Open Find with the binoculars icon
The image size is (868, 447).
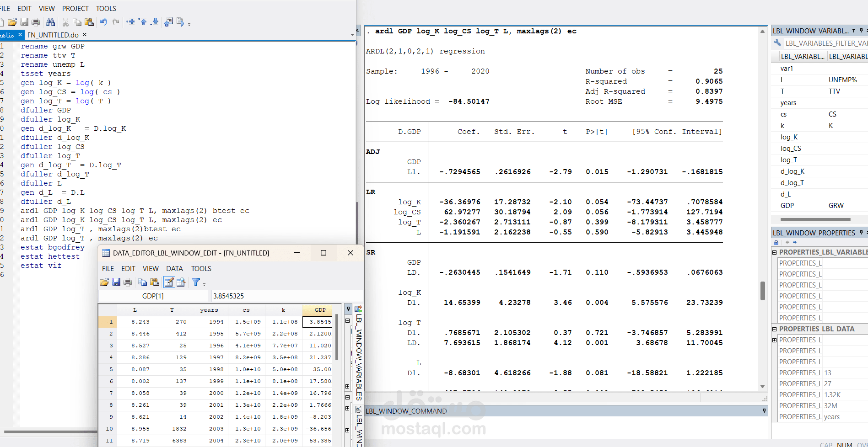[51, 22]
